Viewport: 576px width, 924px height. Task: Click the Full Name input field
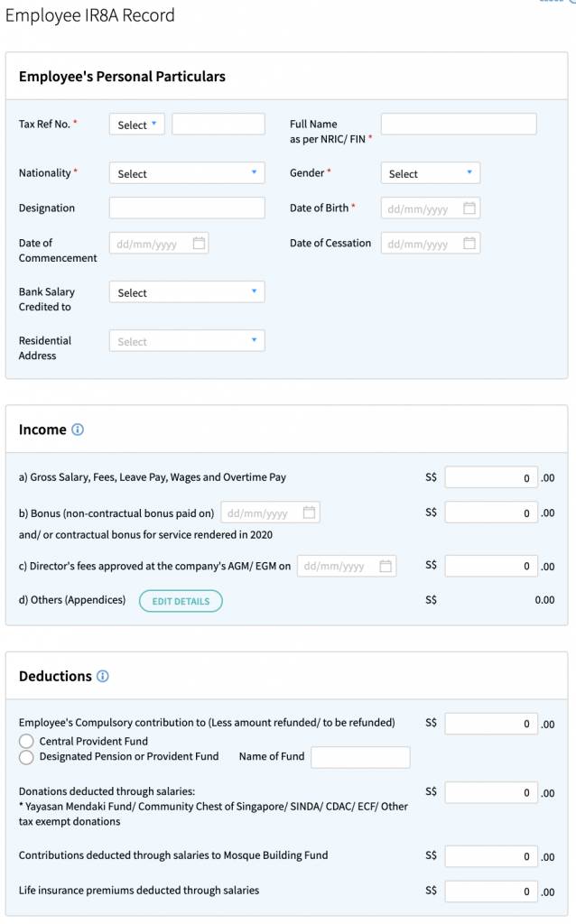pyautogui.click(x=459, y=125)
